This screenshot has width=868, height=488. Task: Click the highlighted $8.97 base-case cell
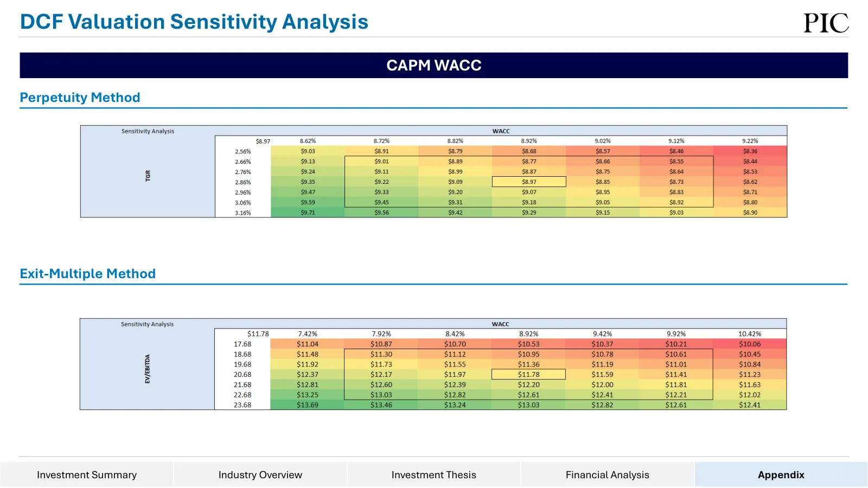point(529,182)
